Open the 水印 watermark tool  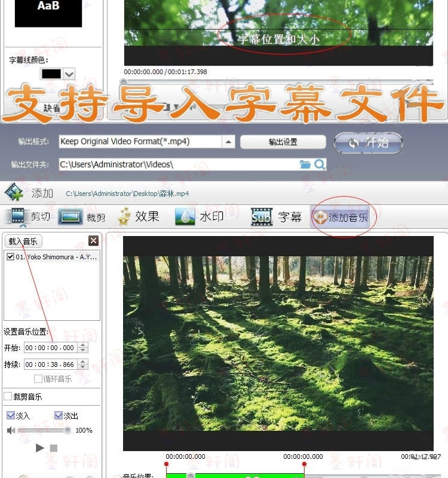coord(200,217)
